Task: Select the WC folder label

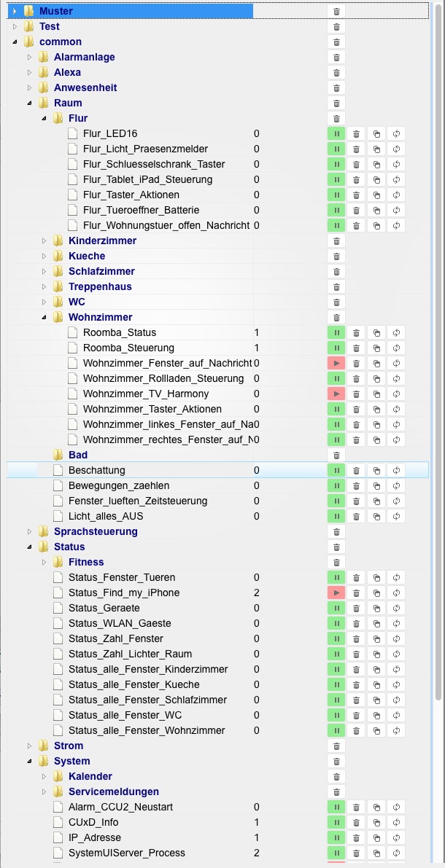Action: coord(77,302)
